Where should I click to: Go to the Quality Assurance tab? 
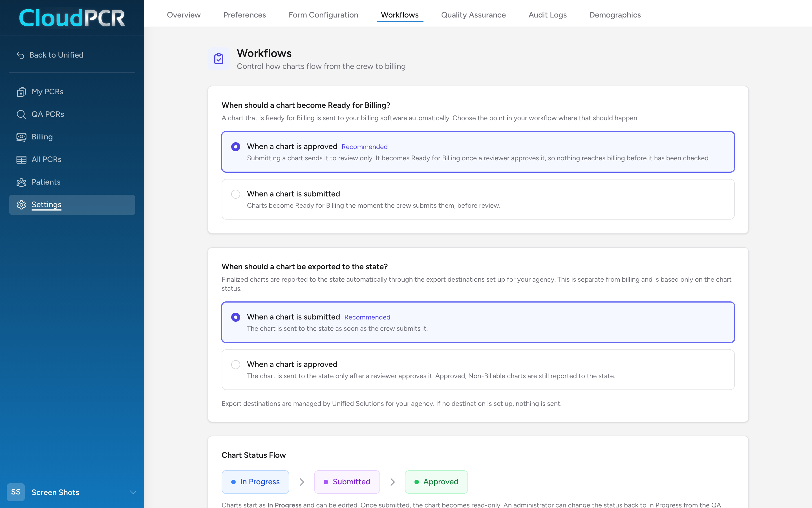coord(473,15)
